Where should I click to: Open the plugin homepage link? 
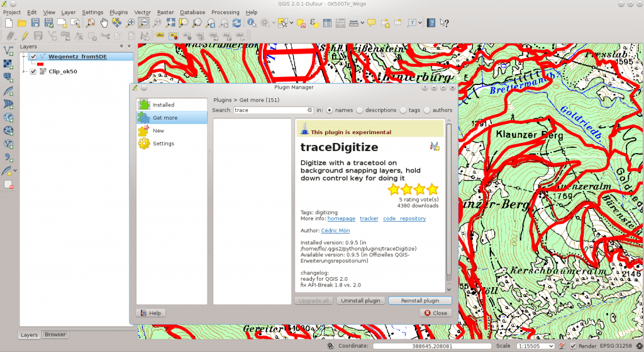click(341, 219)
